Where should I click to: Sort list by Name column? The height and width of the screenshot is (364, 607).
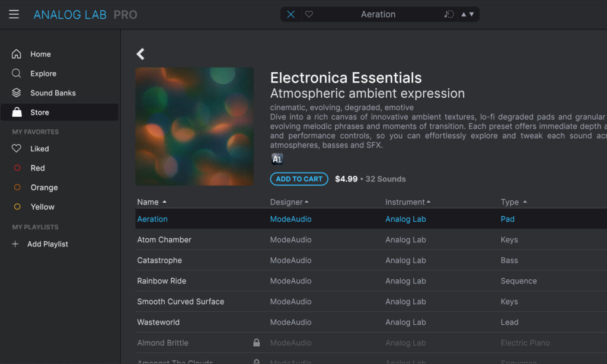[x=152, y=202]
